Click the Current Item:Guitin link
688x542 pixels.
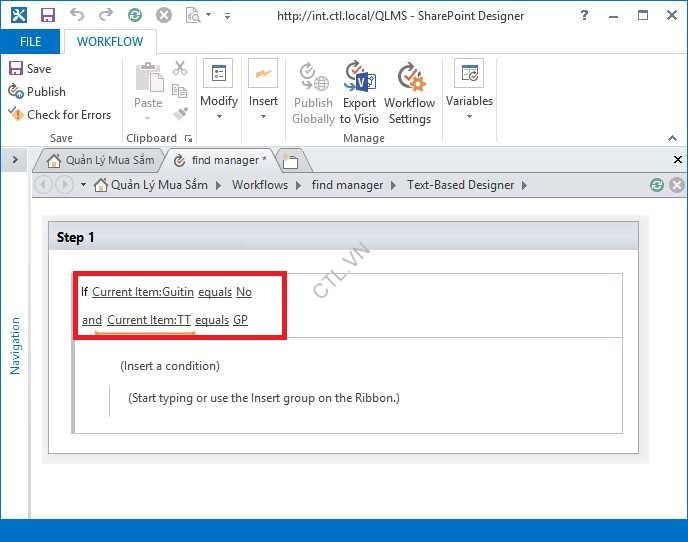142,292
